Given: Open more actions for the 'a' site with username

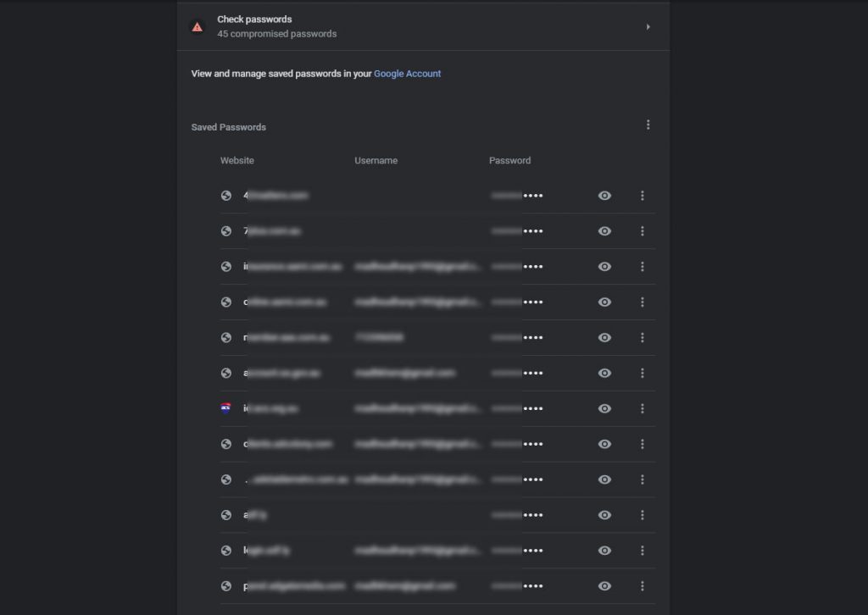Looking at the screenshot, I should point(643,373).
